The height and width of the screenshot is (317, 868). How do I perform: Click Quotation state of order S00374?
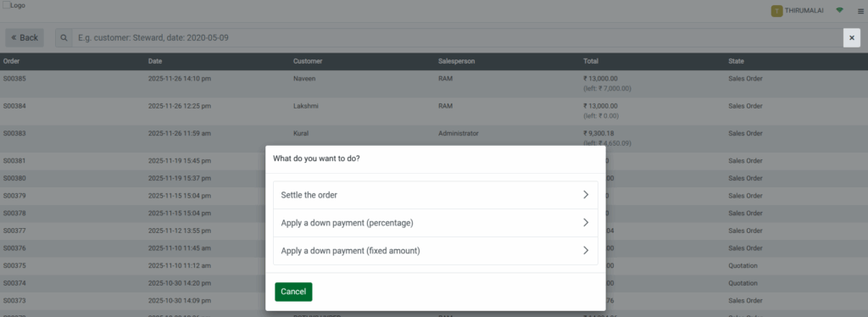(743, 283)
